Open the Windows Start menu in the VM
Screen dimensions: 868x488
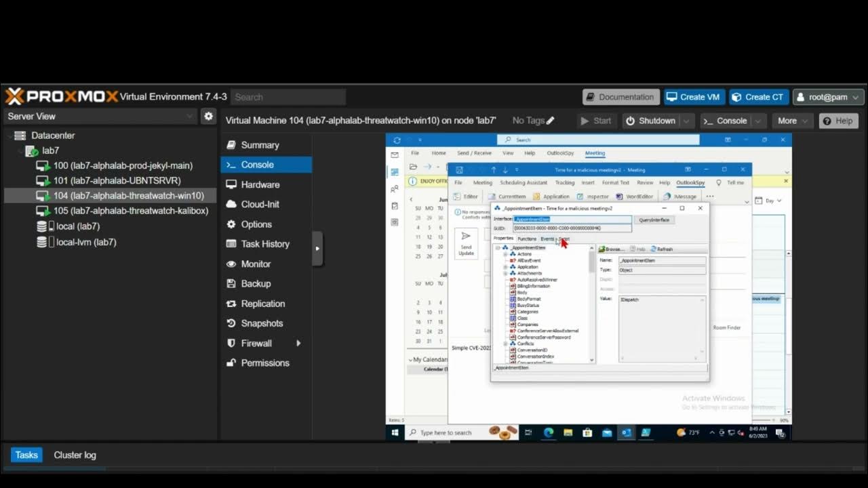coord(394,432)
